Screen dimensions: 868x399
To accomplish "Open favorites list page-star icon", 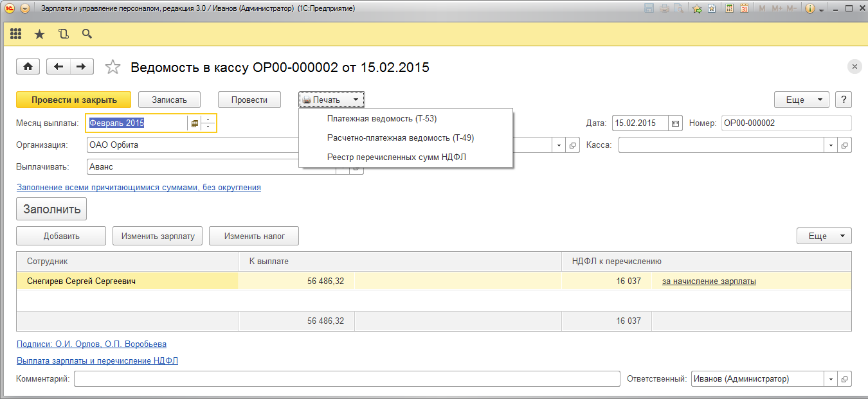I will tap(712, 8).
